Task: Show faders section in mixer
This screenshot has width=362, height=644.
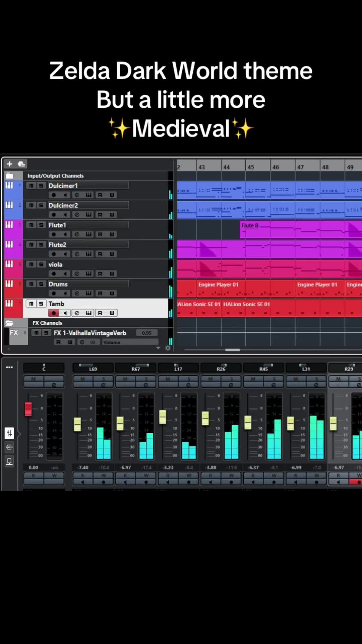Action: tap(9, 433)
